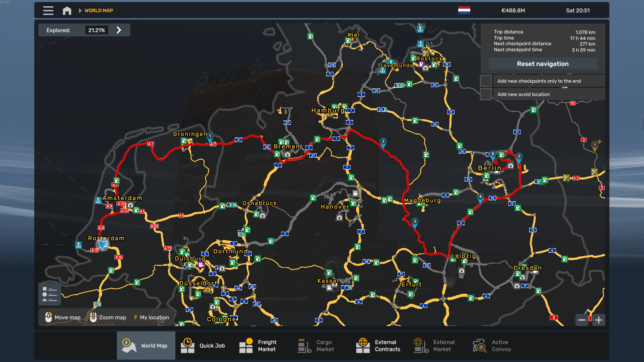Viewport: 644px width, 362px height.
Task: Toggle Add new avoid location checkbox
Action: coord(486,94)
